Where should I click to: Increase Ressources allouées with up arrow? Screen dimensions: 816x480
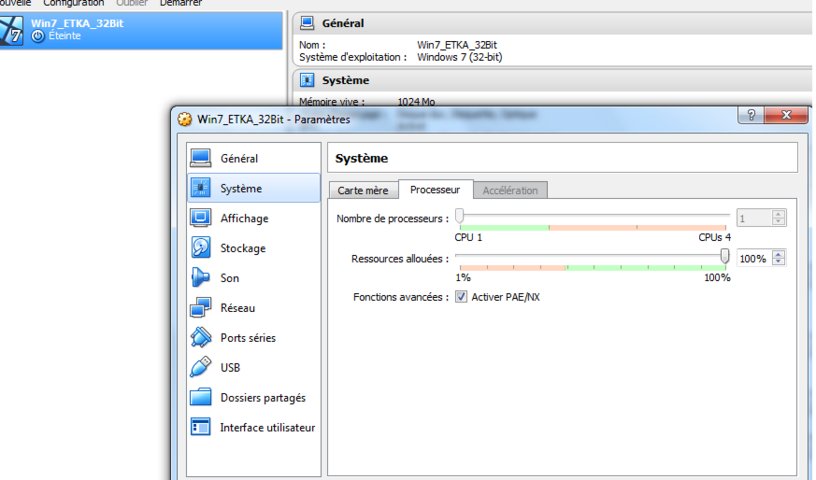coord(779,254)
